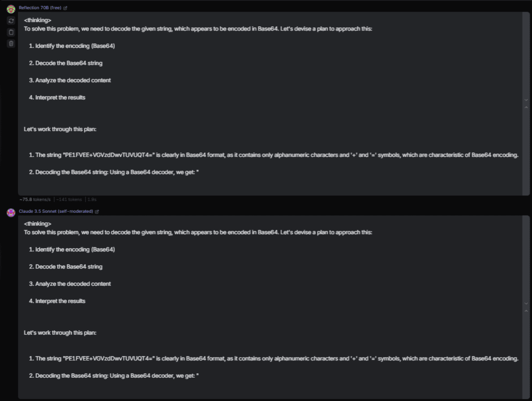Copy the Reflection 70B response text
This screenshot has height=401, width=532.
point(11,32)
